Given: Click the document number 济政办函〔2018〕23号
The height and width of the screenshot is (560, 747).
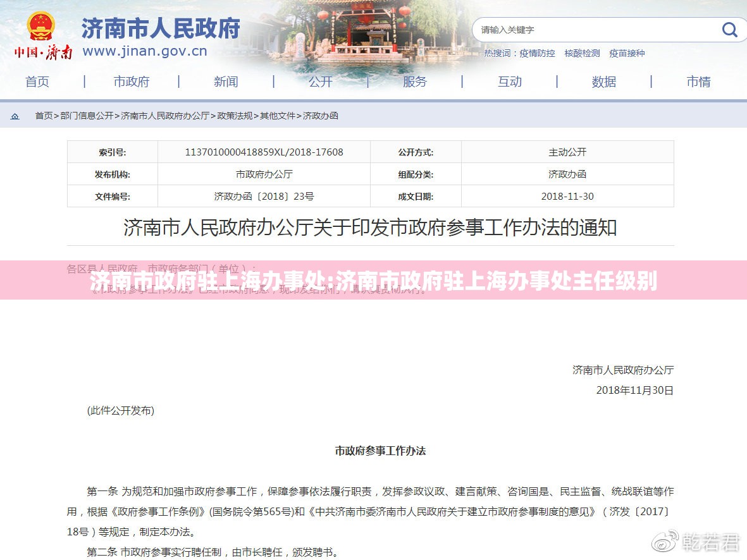Looking at the screenshot, I should [x=264, y=196].
